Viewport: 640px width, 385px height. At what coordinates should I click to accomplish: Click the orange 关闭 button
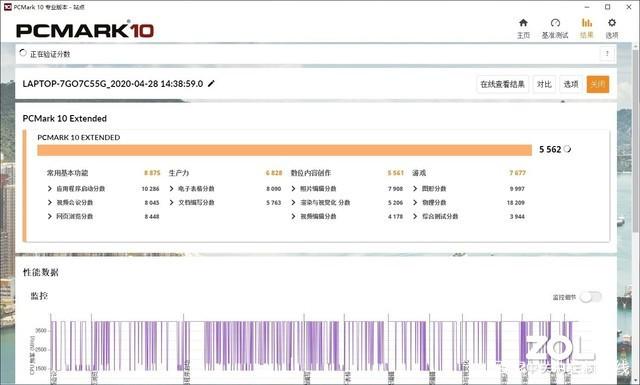[598, 84]
